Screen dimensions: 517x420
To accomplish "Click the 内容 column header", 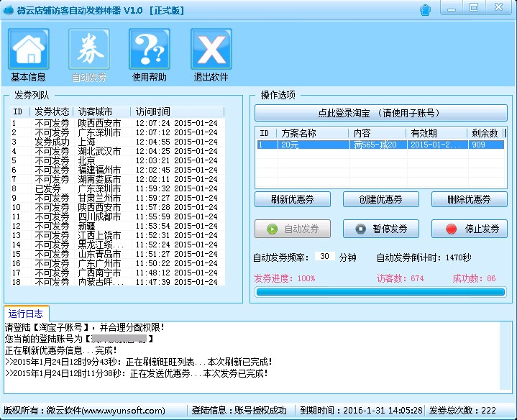I will pyautogui.click(x=378, y=133).
